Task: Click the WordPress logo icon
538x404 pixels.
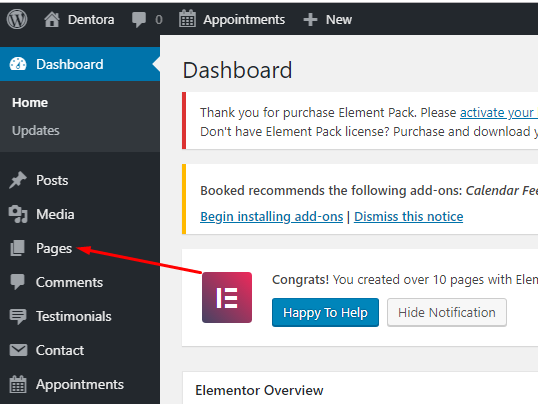Action: 17,19
